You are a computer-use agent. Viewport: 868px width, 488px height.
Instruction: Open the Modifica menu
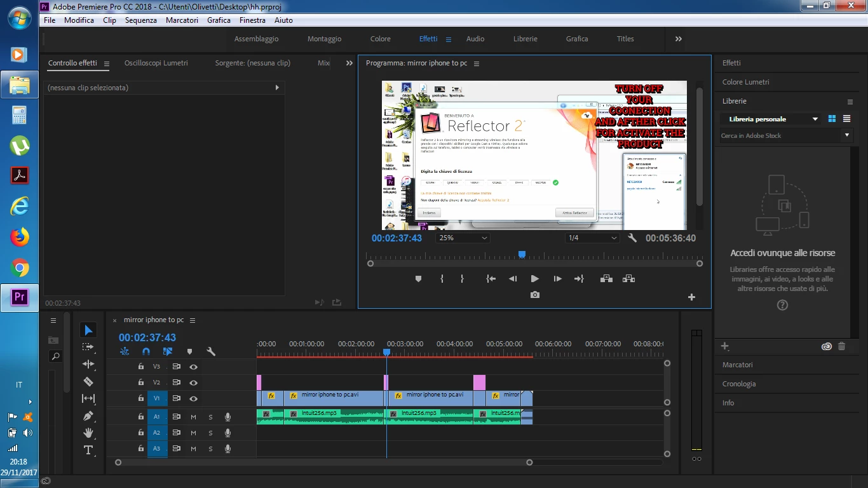coord(79,20)
